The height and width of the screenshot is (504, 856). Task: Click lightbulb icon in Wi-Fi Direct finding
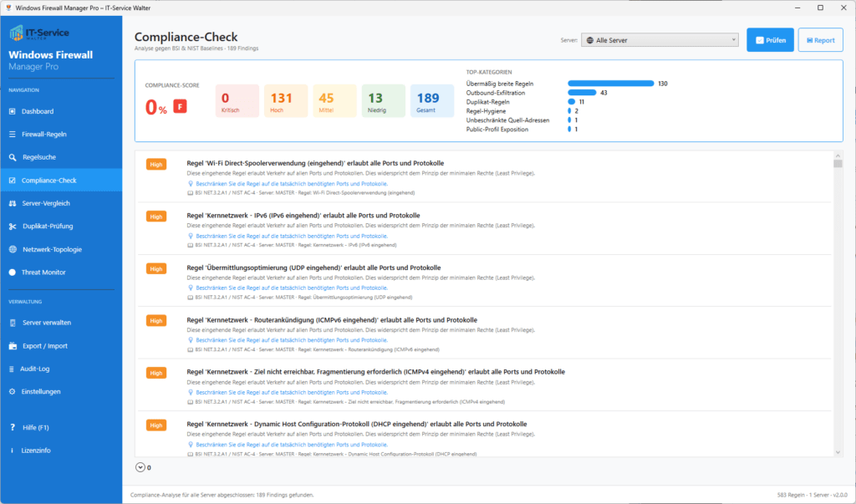pos(191,184)
